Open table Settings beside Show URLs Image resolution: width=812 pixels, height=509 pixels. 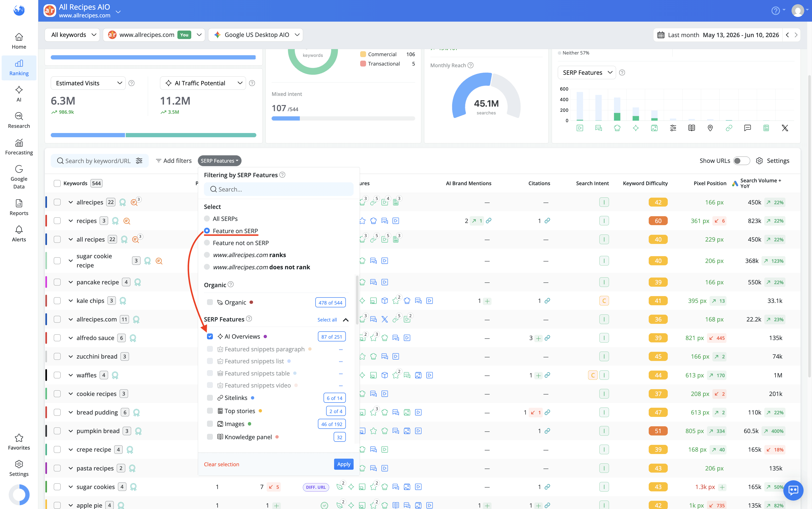pyautogui.click(x=772, y=161)
